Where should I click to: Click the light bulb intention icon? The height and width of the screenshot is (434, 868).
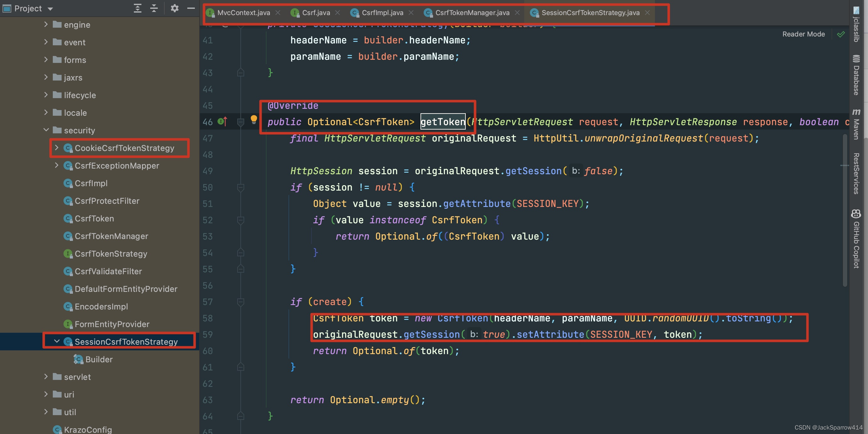click(x=254, y=120)
